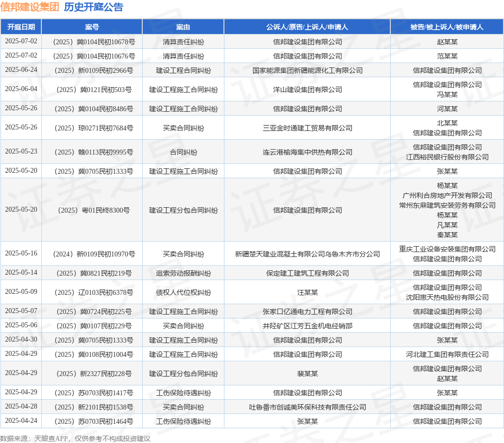Select the 开庭日期 column header
The height and width of the screenshot is (443, 504).
click(21, 27)
